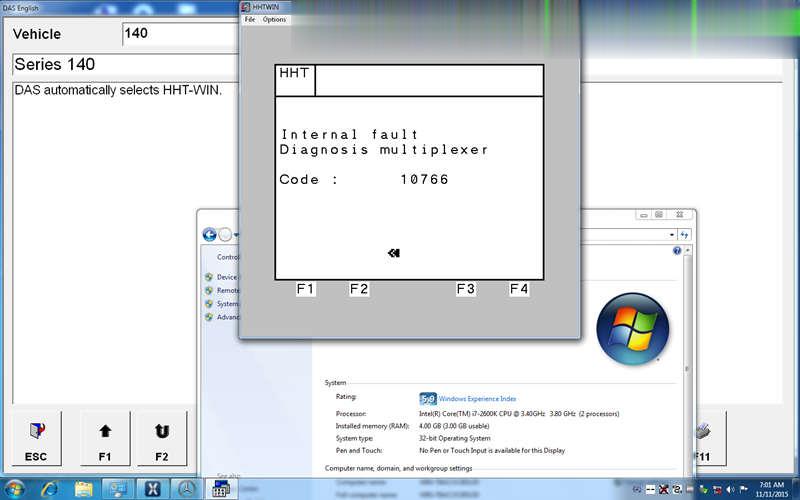Click the blue help question mark icon

tap(677, 251)
